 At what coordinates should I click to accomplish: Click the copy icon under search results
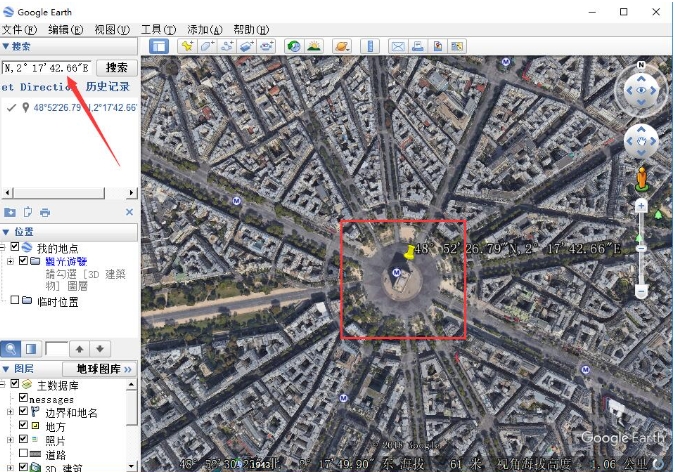click(x=28, y=212)
